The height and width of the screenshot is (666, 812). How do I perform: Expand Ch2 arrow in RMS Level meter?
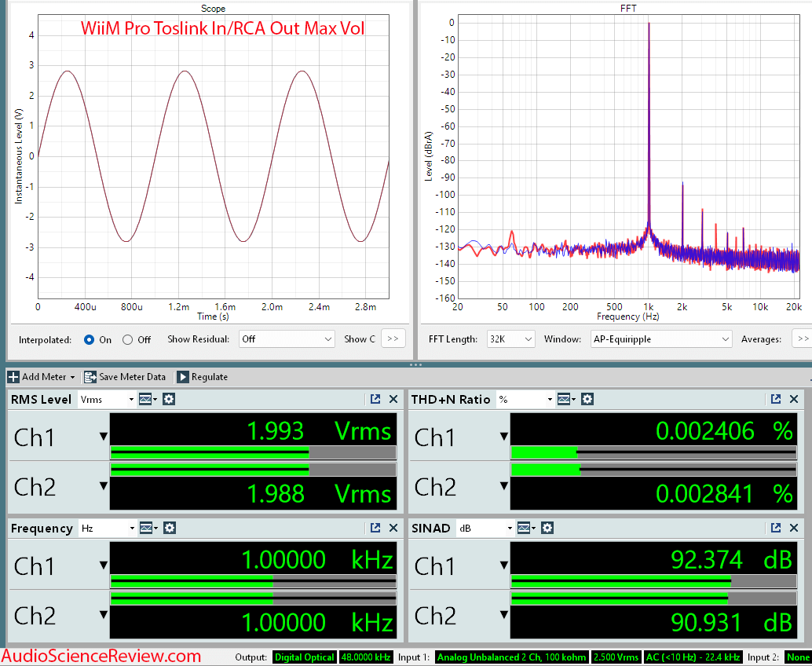click(104, 486)
